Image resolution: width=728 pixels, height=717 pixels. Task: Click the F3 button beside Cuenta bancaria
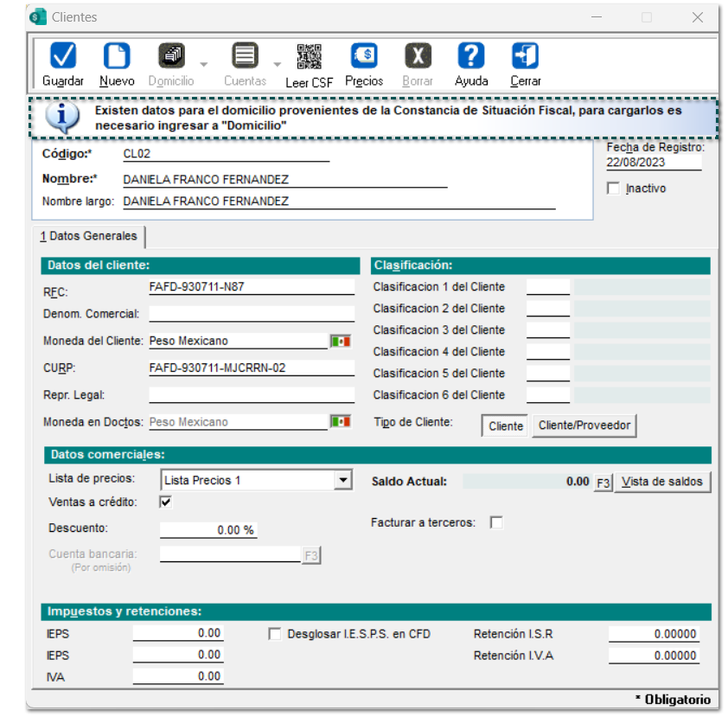pos(311,555)
